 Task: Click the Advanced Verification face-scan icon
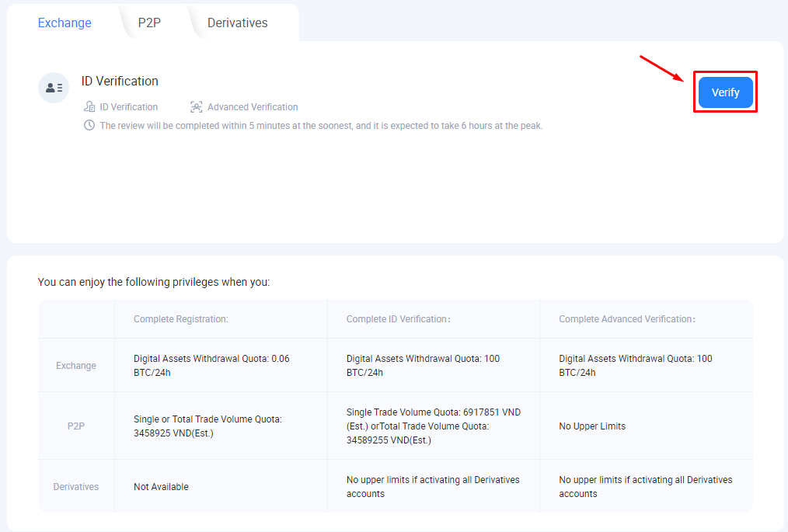click(x=196, y=106)
